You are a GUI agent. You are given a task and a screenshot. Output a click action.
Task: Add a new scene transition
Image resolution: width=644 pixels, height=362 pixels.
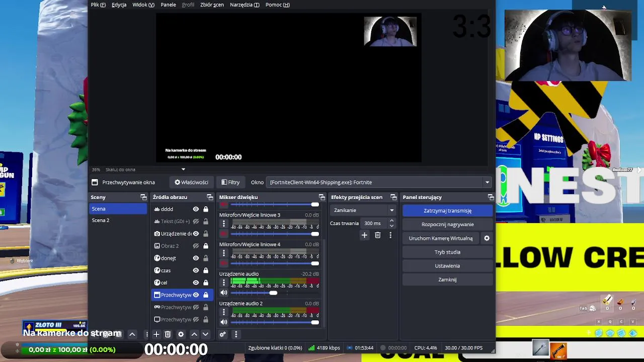(x=364, y=235)
